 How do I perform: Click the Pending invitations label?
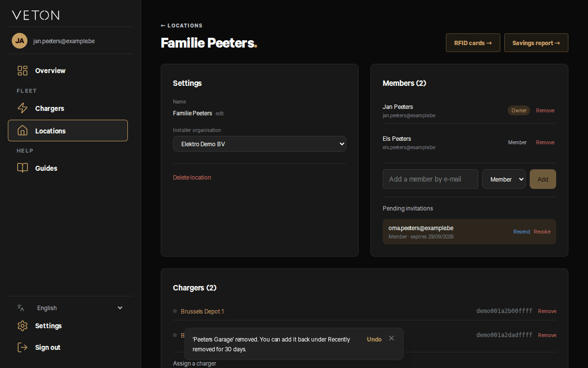(x=408, y=209)
